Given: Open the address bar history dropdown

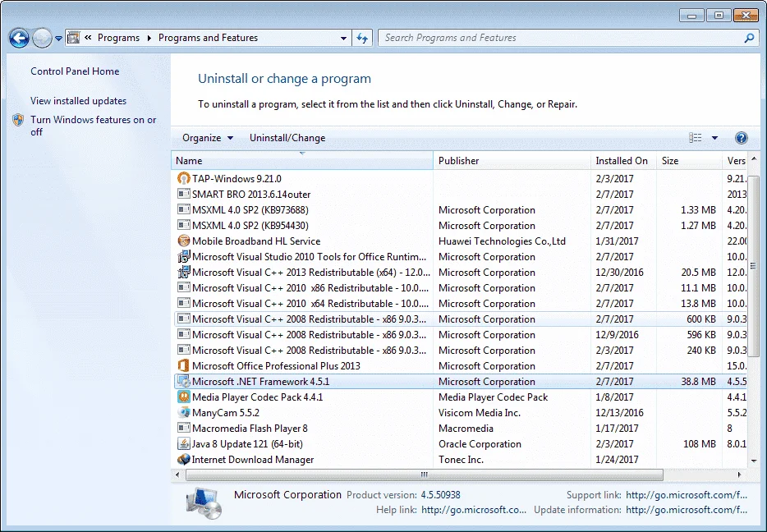Looking at the screenshot, I should coord(343,38).
